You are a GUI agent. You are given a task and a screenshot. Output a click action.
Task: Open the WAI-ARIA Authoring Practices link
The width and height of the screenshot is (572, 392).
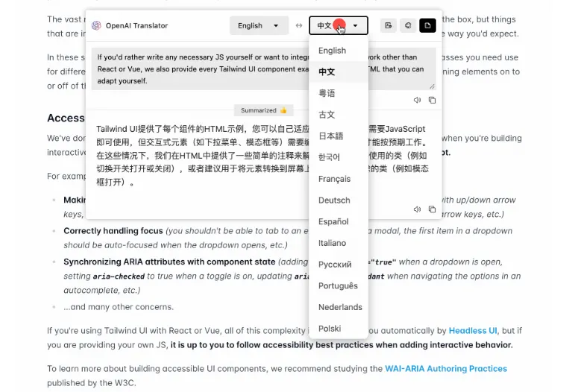pyautogui.click(x=446, y=368)
